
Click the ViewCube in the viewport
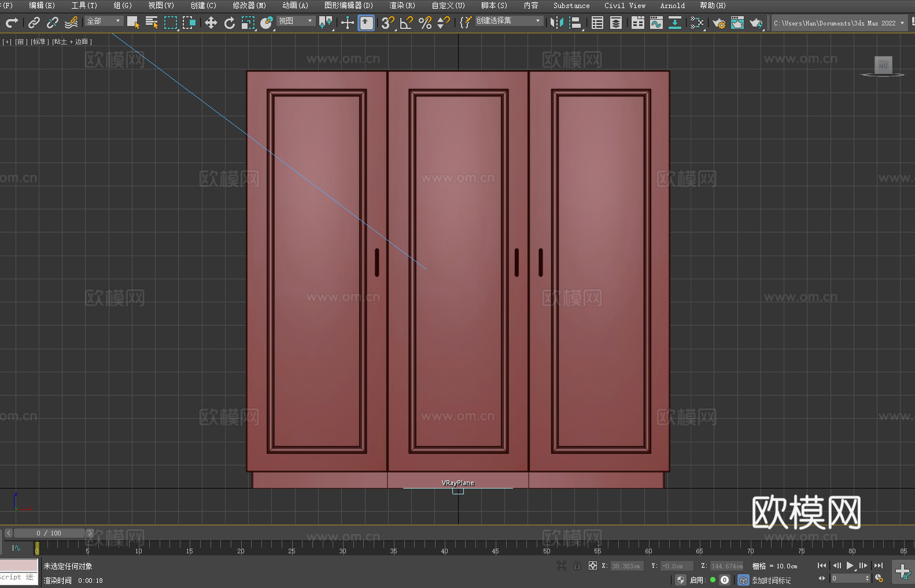click(x=883, y=65)
